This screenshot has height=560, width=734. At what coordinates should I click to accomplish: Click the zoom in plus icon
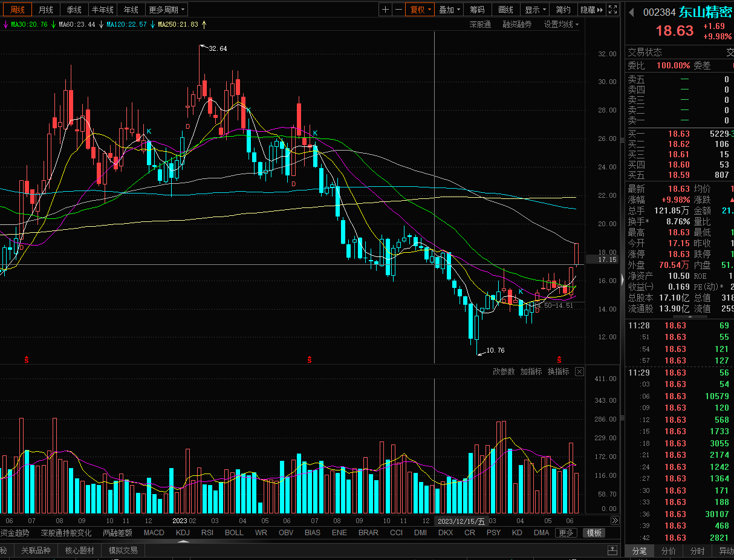pyautogui.click(x=386, y=10)
